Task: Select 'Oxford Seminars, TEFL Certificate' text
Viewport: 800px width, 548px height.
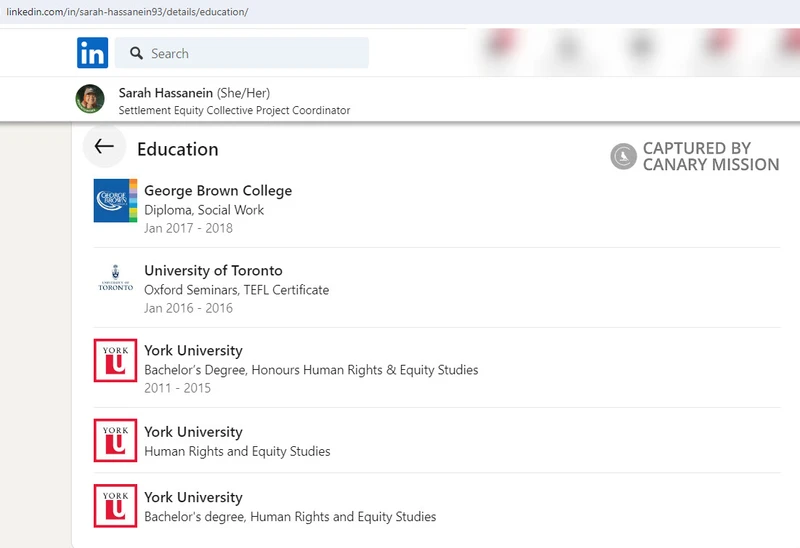Action: tap(237, 290)
